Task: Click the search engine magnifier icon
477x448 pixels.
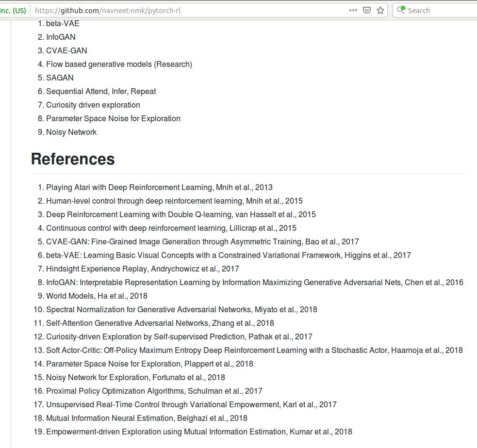Action: (401, 10)
